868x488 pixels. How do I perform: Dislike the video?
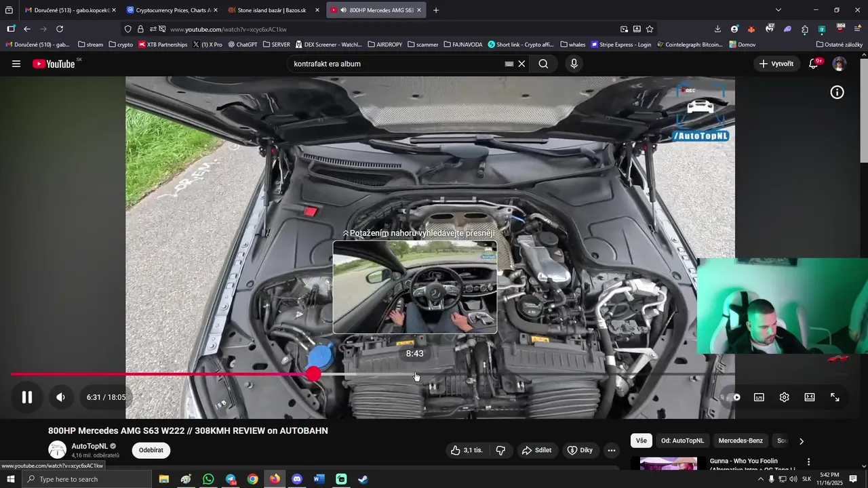(x=500, y=450)
